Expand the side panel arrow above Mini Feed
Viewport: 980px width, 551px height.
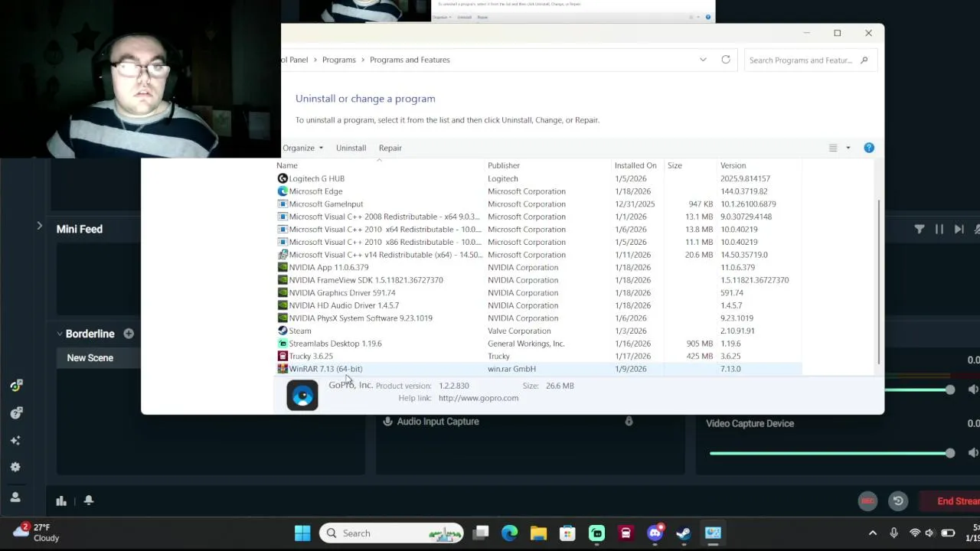pyautogui.click(x=39, y=226)
